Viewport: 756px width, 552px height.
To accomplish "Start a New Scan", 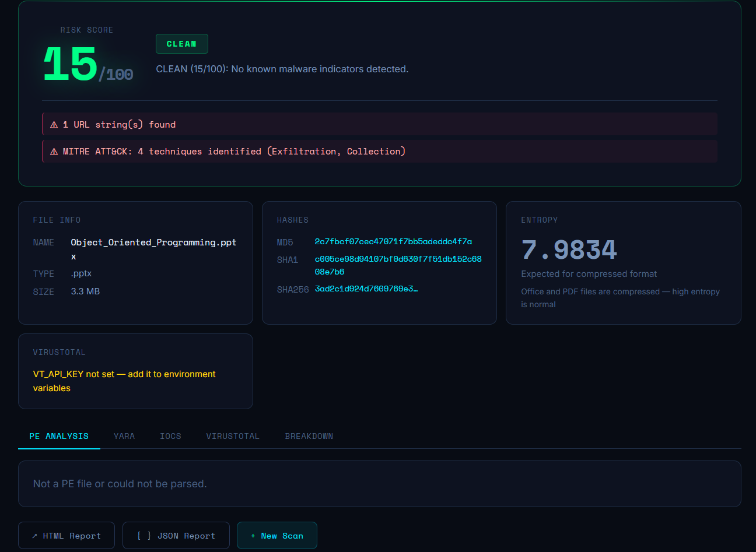I will click(277, 536).
